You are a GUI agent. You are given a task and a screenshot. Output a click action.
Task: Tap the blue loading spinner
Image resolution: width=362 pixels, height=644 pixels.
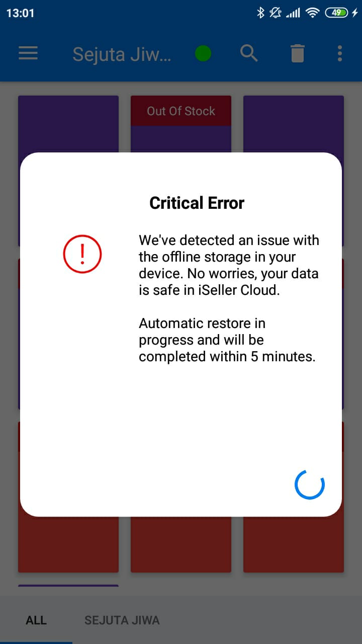pyautogui.click(x=310, y=485)
